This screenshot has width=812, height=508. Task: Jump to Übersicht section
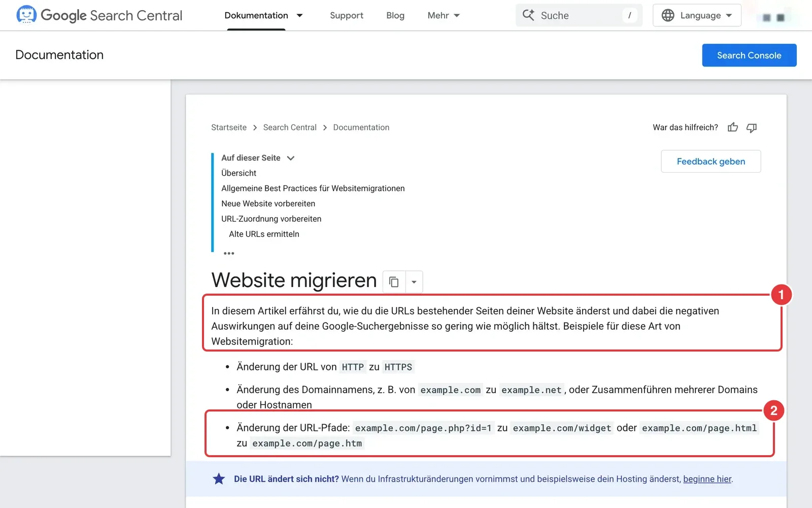(x=239, y=173)
